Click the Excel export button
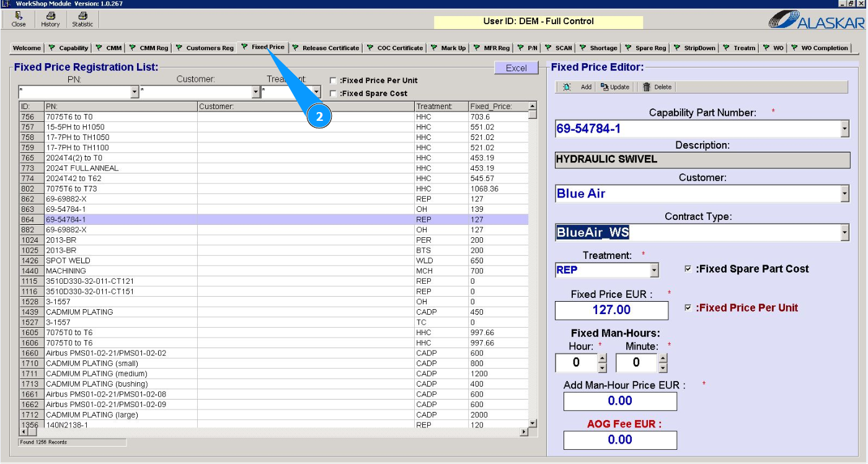Screen dimensions: 868x464 516,68
